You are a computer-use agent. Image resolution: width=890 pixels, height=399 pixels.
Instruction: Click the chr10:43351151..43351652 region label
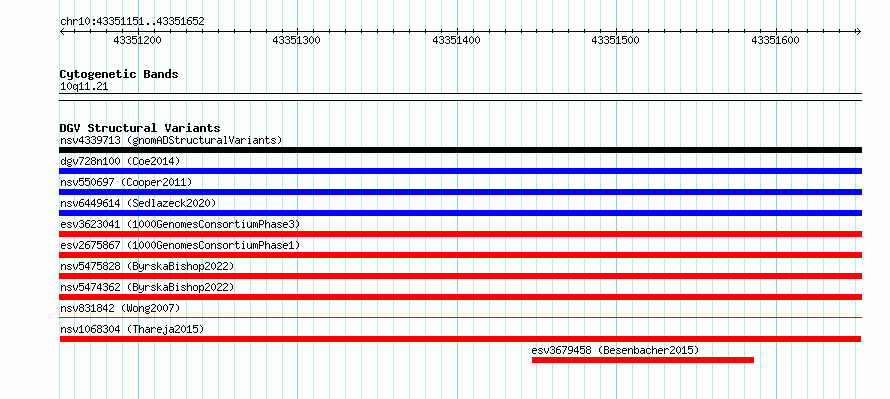click(132, 22)
